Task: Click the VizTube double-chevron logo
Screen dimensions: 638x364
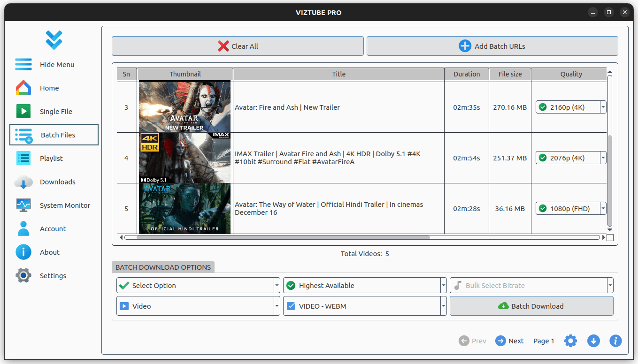Action: (54, 40)
